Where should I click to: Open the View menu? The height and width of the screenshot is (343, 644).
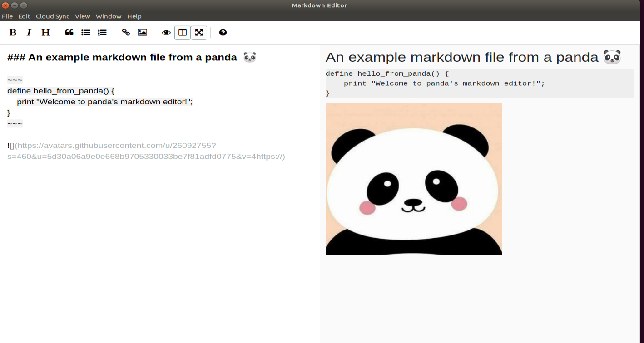83,16
